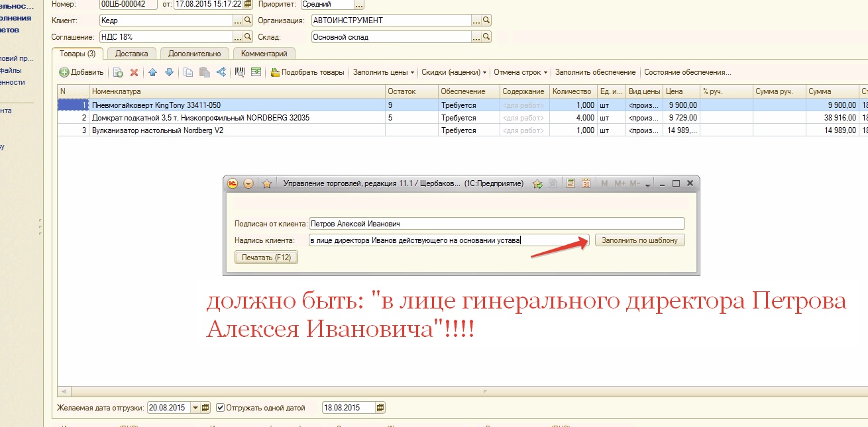This screenshot has width=868, height=427.
Task: Click the green Добавить (Add) button
Action: 81,72
